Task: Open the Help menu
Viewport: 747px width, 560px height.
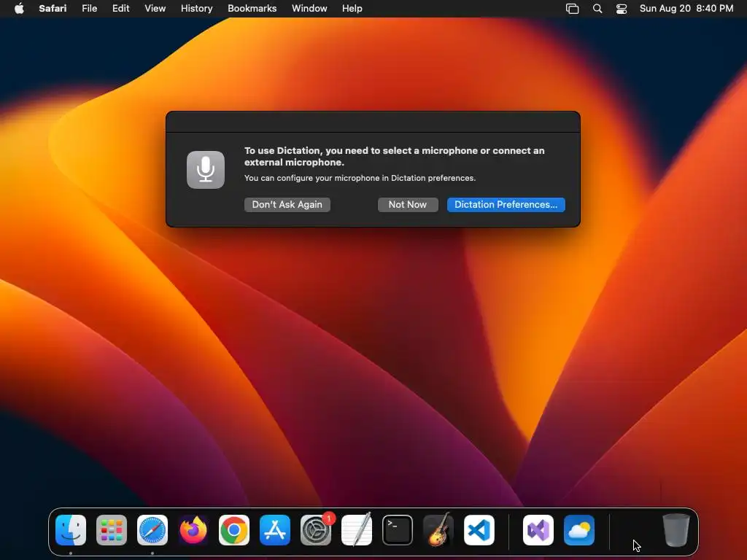Action: coord(352,9)
